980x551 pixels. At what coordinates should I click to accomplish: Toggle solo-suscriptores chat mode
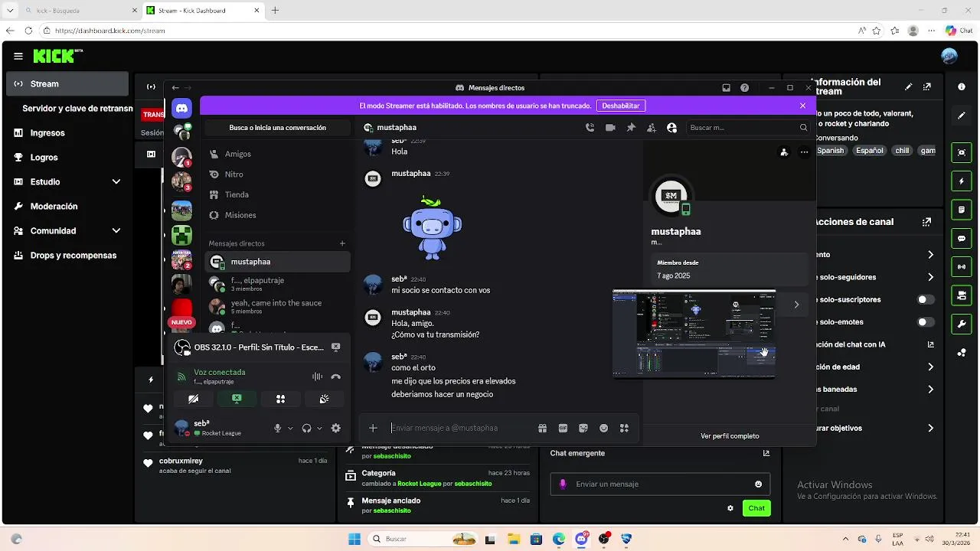pos(926,300)
